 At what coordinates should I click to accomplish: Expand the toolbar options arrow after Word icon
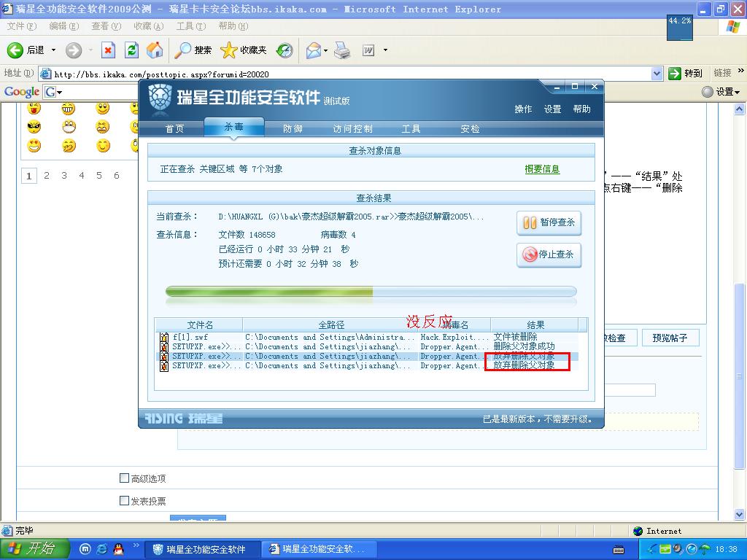point(385,50)
